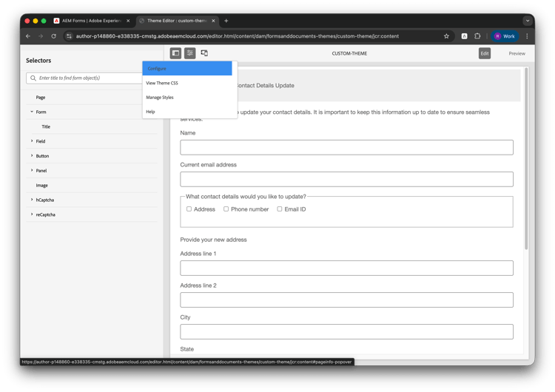Click the CUSTOM-THEME title

pos(349,53)
